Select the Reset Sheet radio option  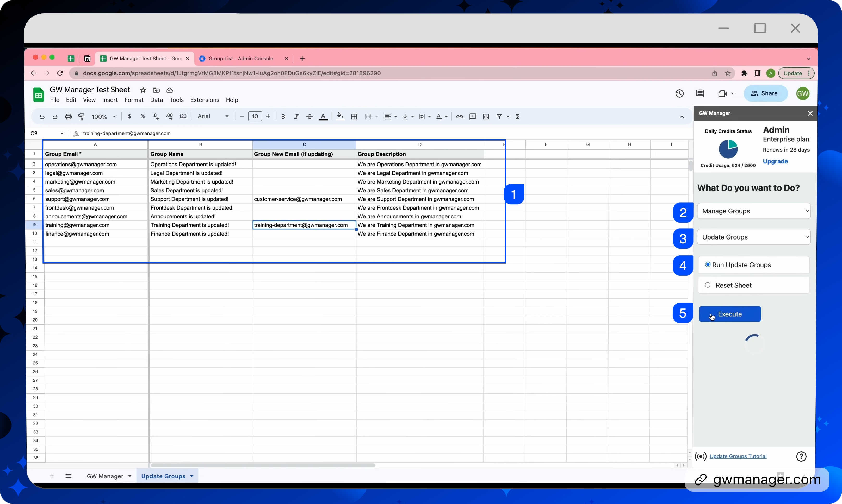[x=708, y=285]
